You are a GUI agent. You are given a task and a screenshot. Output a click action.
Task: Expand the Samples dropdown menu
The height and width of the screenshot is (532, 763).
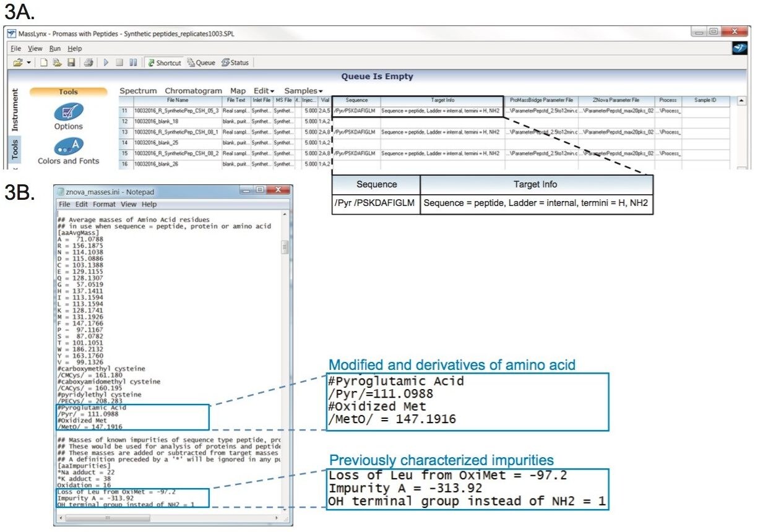click(303, 91)
